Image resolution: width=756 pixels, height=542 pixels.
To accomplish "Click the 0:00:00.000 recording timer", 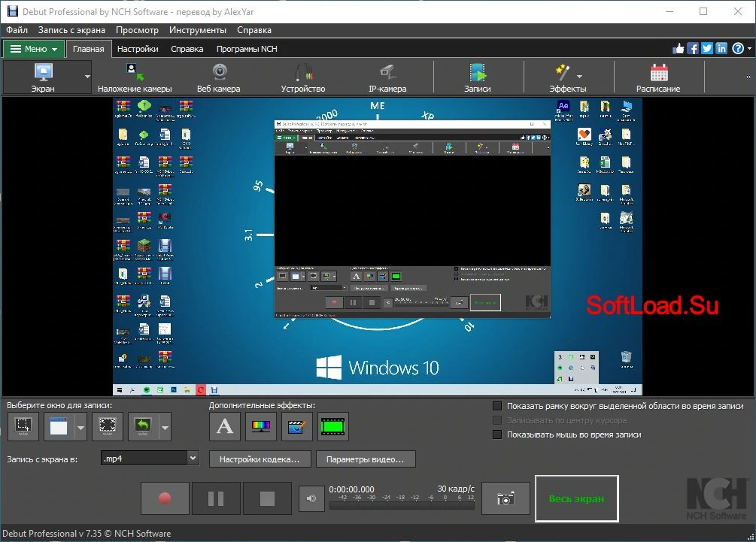I will coord(351,489).
